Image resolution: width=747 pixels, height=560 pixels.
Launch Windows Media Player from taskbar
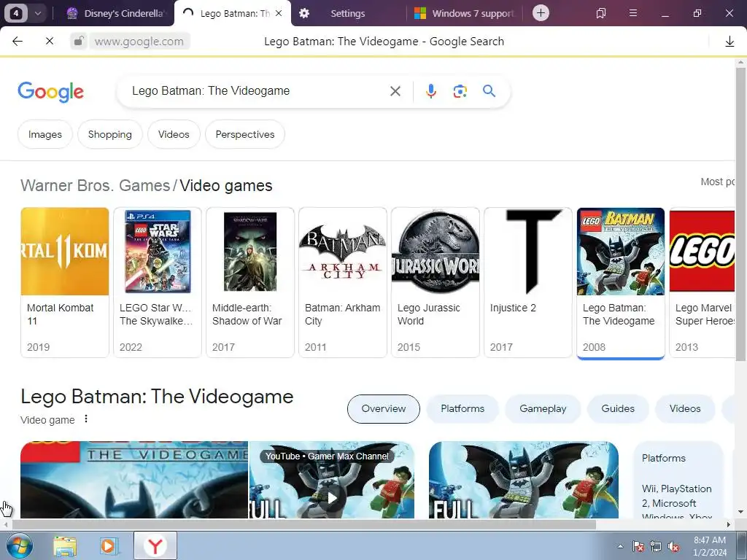[108, 545]
